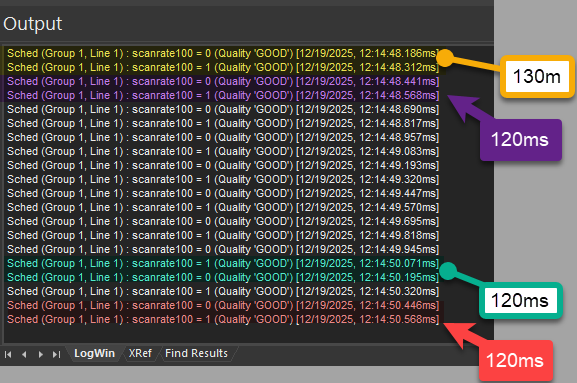
Task: Select log line with timestamp 12:14:49.083ms
Action: pyautogui.click(x=223, y=151)
